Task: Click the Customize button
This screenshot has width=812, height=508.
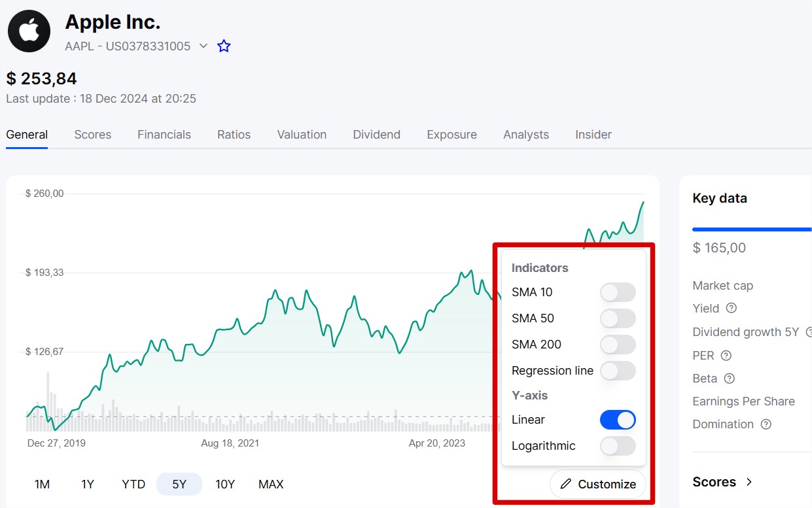Action: pyautogui.click(x=598, y=484)
